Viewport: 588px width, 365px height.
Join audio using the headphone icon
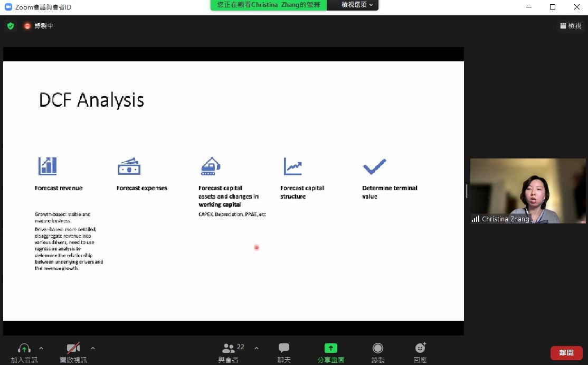[x=24, y=349]
